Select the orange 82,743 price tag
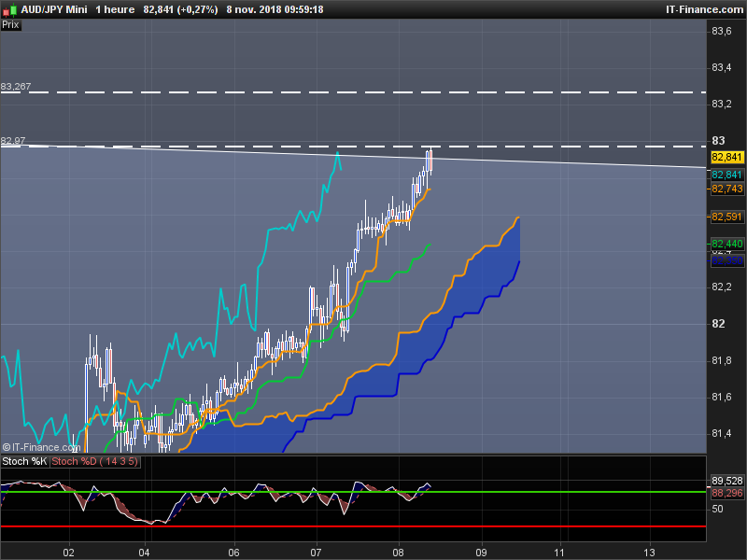 727,189
